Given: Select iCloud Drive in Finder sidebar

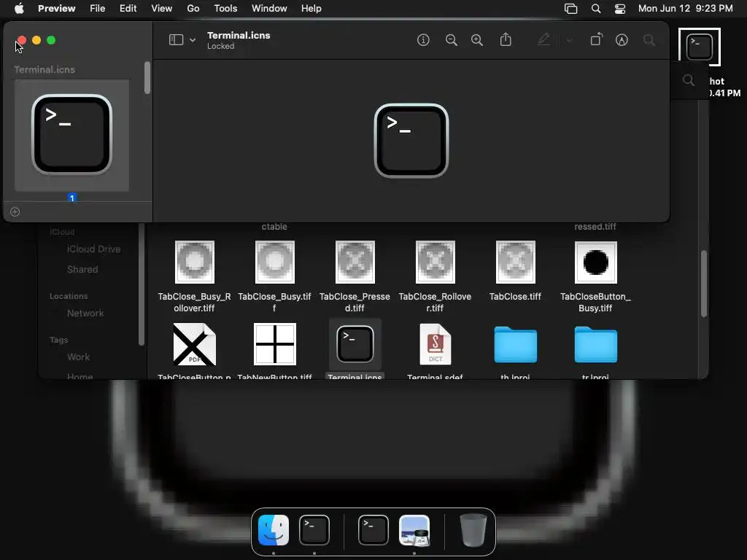Looking at the screenshot, I should pyautogui.click(x=93, y=249).
